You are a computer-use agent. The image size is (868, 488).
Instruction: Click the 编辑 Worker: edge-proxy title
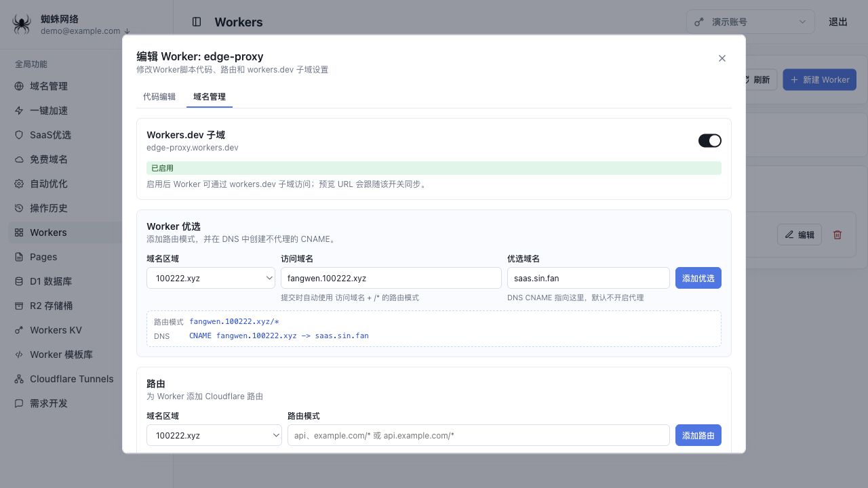[x=200, y=56]
